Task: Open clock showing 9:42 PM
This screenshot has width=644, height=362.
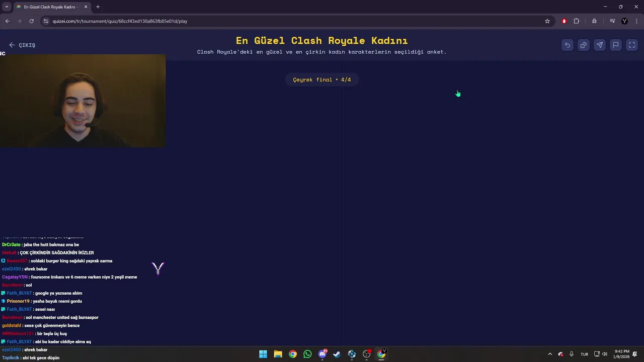Action: coord(622,354)
